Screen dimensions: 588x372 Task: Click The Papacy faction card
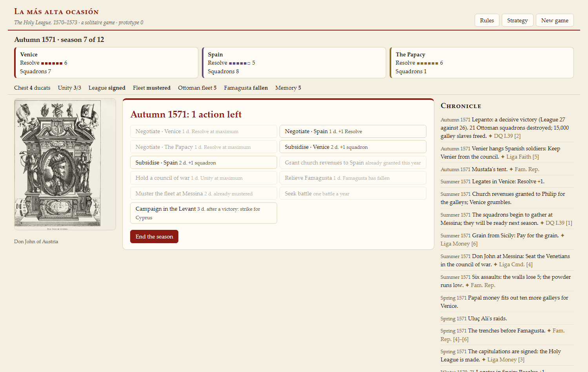[482, 63]
